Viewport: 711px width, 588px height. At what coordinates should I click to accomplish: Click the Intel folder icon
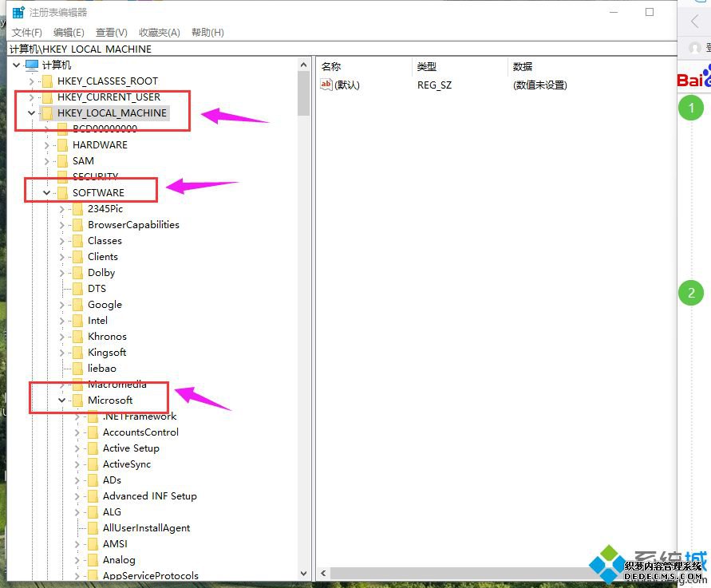pyautogui.click(x=78, y=321)
